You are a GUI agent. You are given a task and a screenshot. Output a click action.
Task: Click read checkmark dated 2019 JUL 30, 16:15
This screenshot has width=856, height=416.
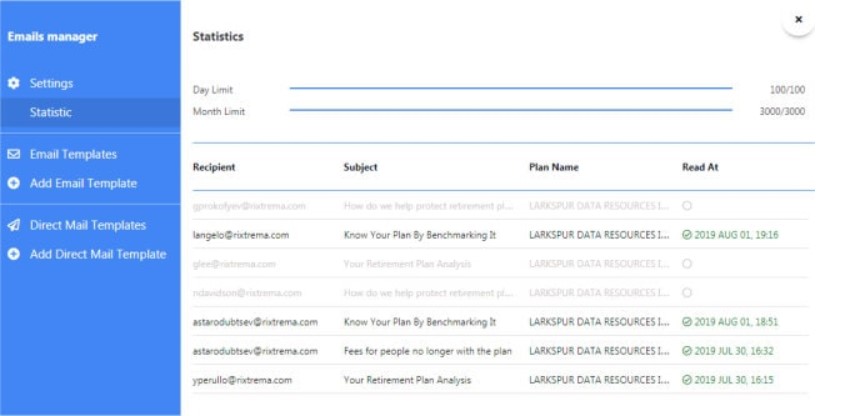687,380
